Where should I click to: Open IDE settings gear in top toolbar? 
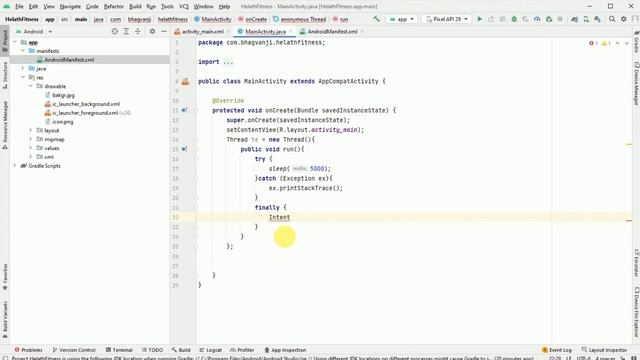(624, 19)
